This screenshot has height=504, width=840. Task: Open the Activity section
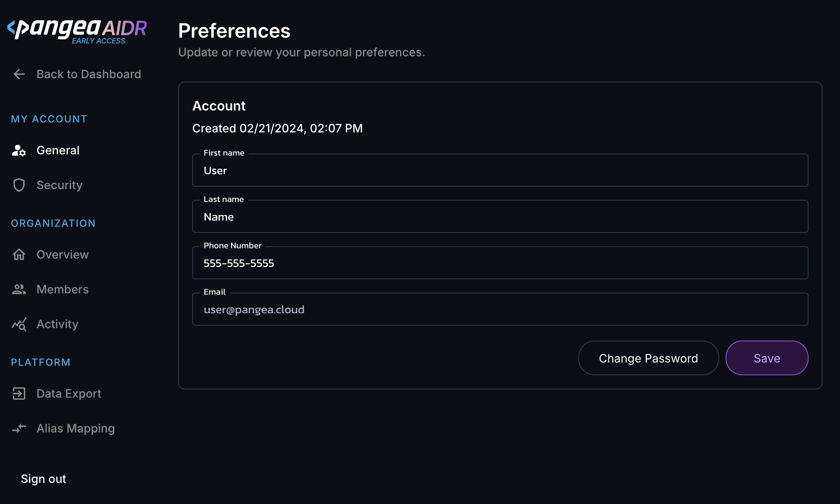point(57,324)
